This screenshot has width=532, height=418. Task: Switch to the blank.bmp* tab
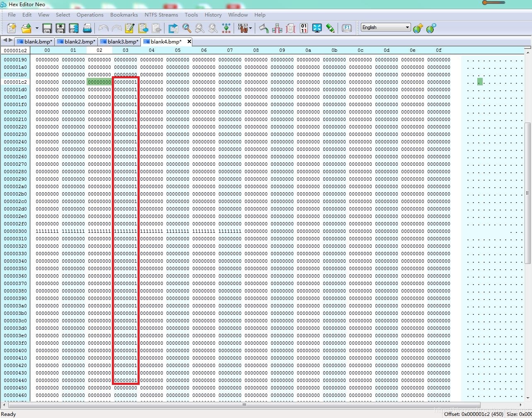click(35, 41)
